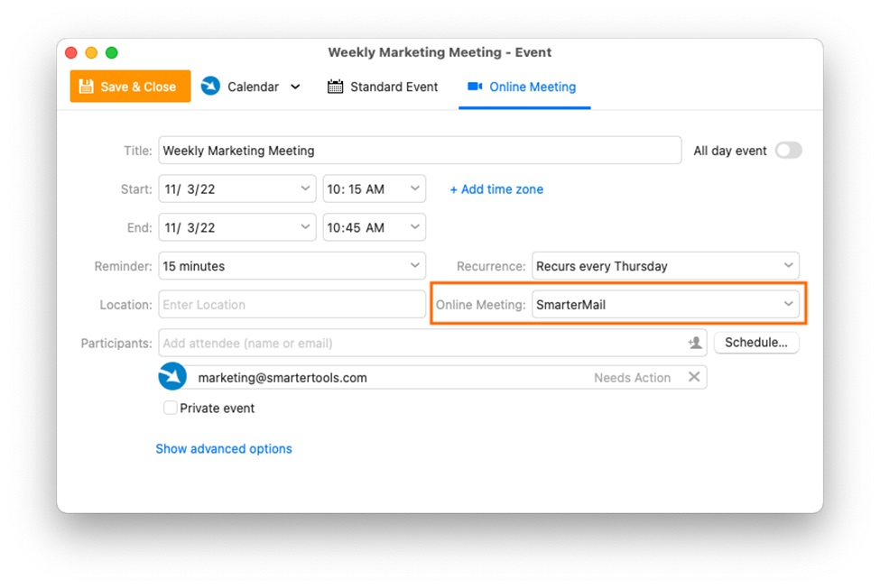The width and height of the screenshot is (880, 588).
Task: Click the Standard Event calendar icon
Action: click(x=335, y=87)
